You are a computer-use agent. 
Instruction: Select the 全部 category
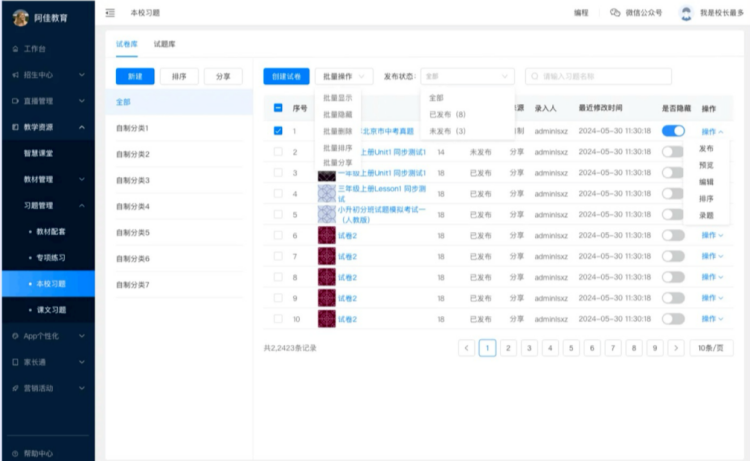179,102
